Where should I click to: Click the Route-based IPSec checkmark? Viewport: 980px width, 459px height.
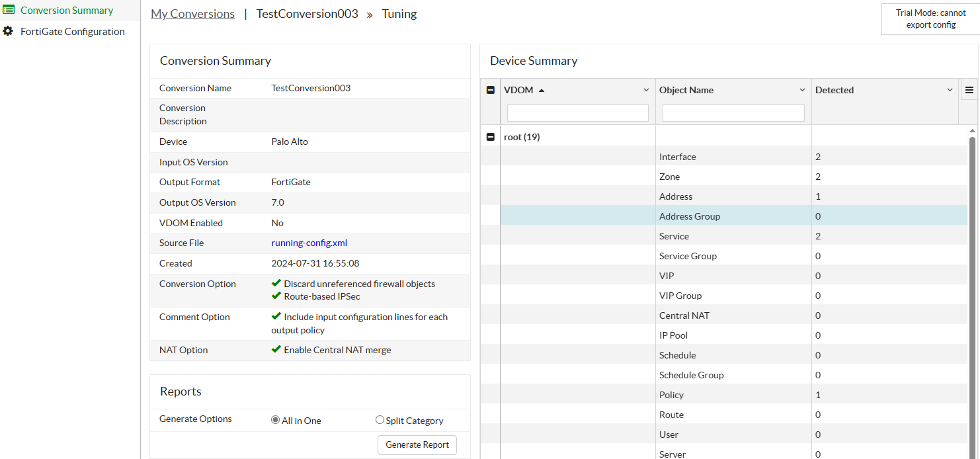point(276,296)
